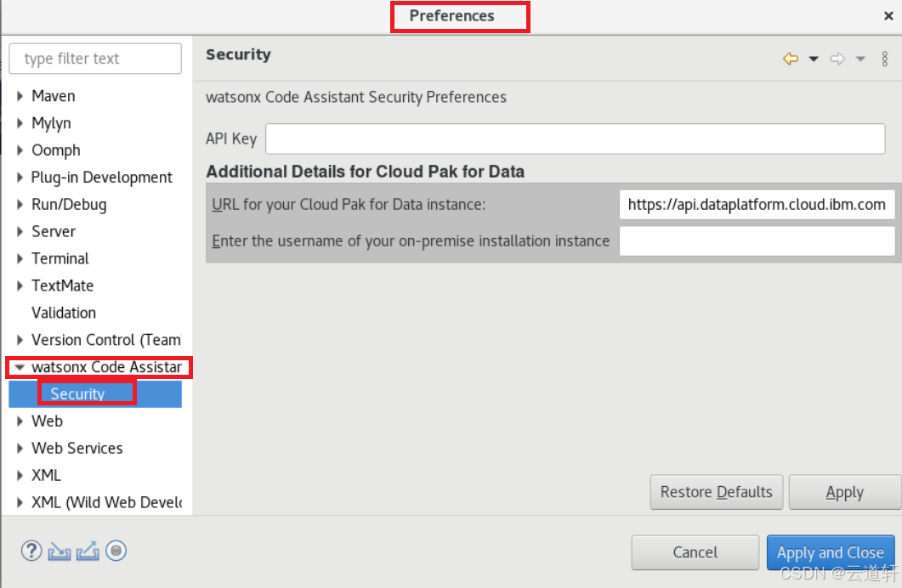Click the back navigation arrow icon

791,59
